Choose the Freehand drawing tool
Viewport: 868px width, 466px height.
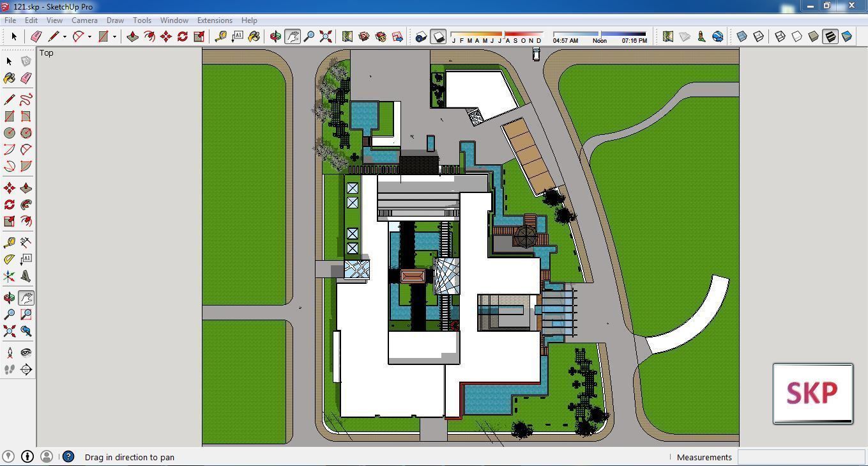[x=26, y=100]
